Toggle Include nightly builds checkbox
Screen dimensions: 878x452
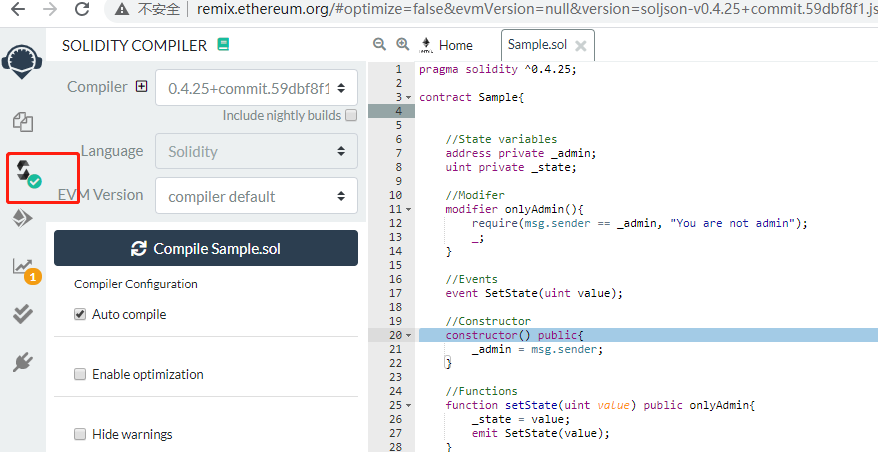(351, 115)
